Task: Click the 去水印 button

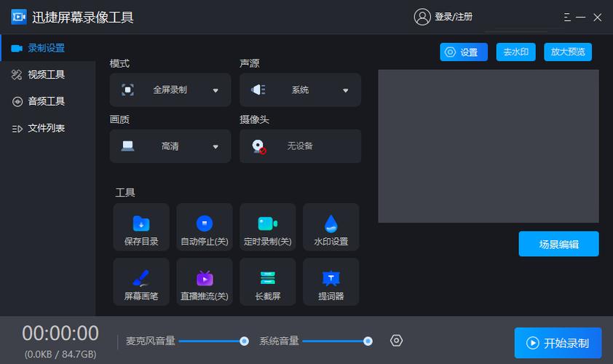Action: [515, 52]
